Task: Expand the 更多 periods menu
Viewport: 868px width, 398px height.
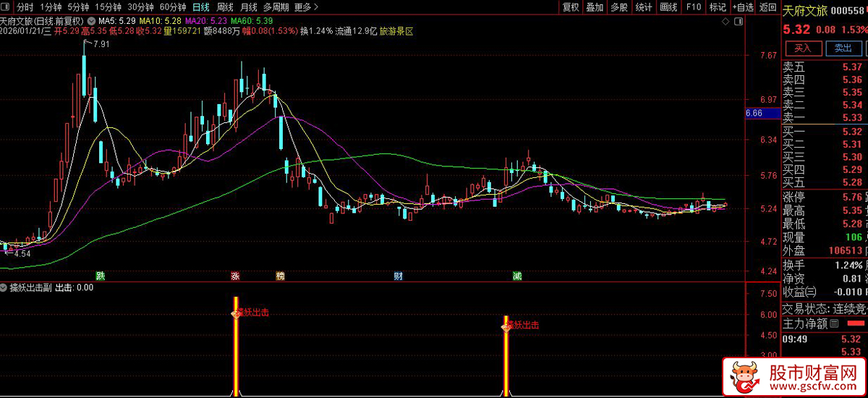Action: (x=306, y=7)
